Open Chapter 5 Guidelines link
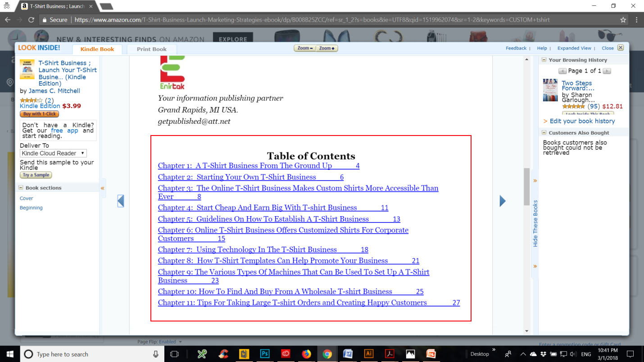 click(279, 219)
